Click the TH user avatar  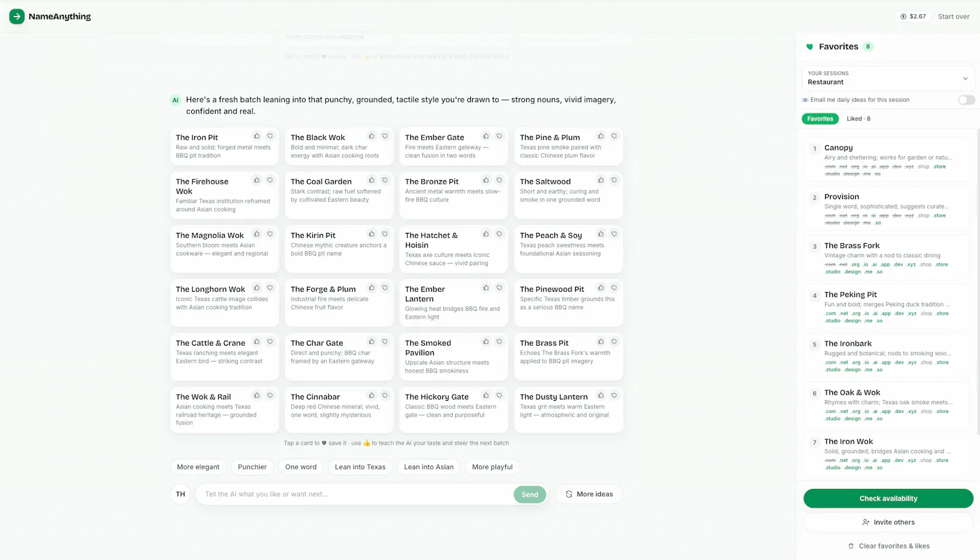pos(180,494)
